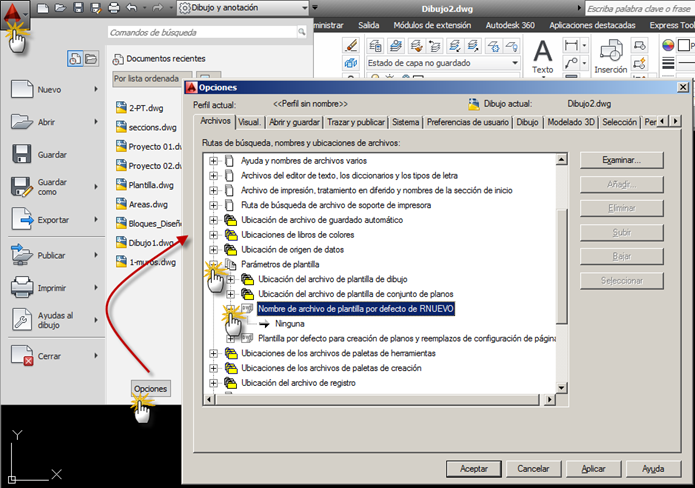Click the Save diskette icon in quick access toolbar
Image resolution: width=695 pixels, height=488 pixels.
(78, 8)
